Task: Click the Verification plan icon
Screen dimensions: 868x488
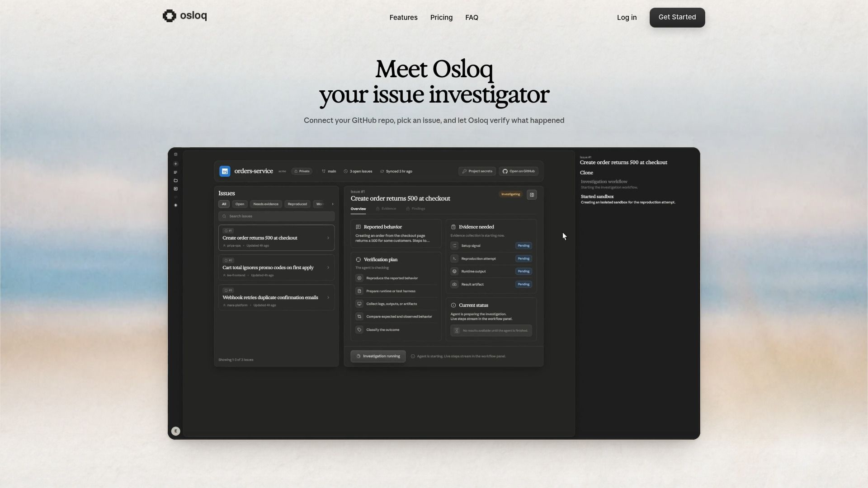Action: click(358, 260)
